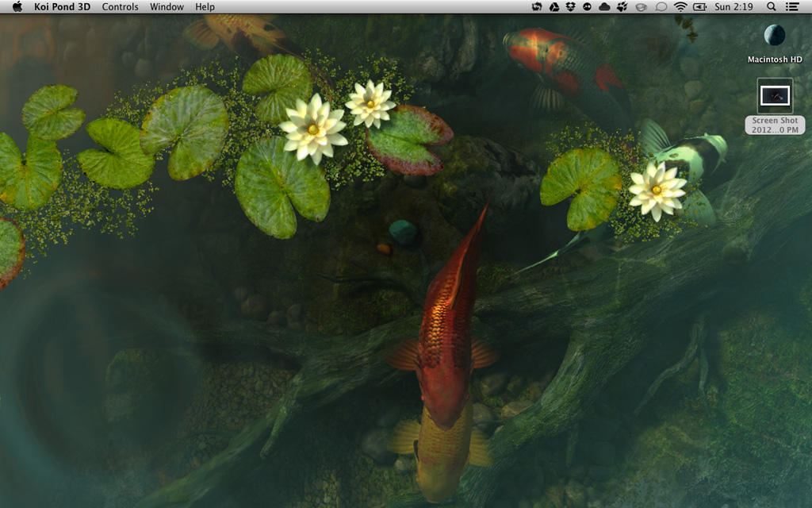Open the Help menu
Image resolution: width=812 pixels, height=508 pixels.
click(205, 7)
